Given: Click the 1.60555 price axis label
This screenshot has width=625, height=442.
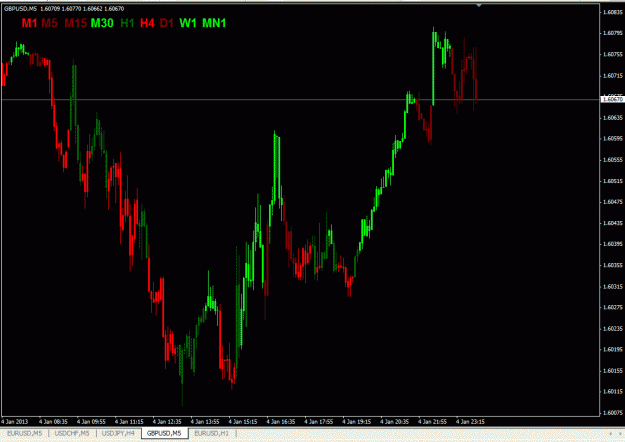Looking at the screenshot, I should (x=613, y=160).
